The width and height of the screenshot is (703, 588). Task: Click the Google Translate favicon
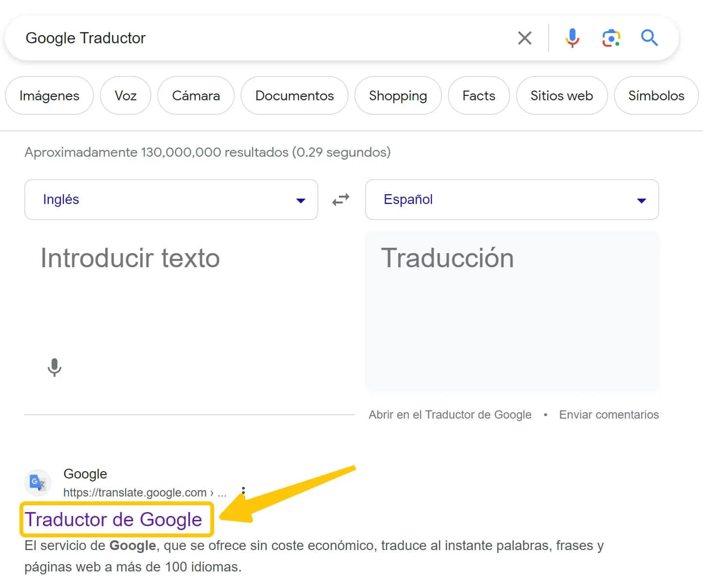[38, 482]
